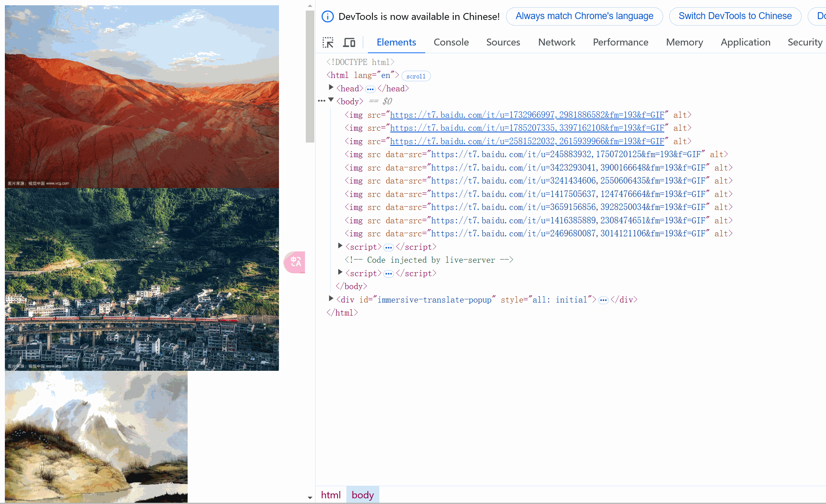
Task: Click the ellipsis in the immersive-translate-popup div
Action: [603, 300]
